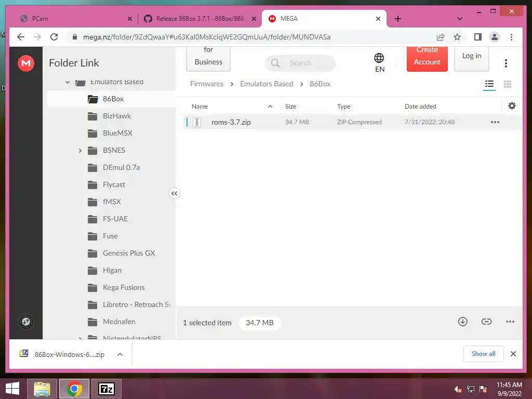The height and width of the screenshot is (399, 532).
Task: Collapse the left folder panel
Action: tap(175, 193)
